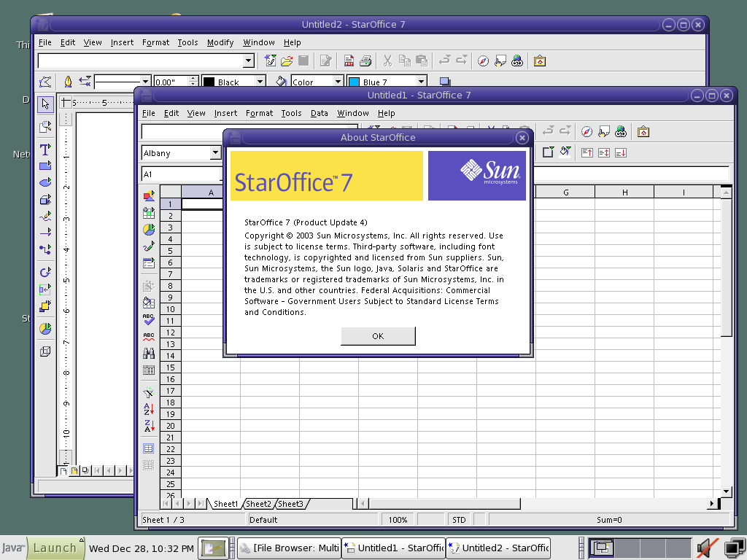The width and height of the screenshot is (747, 560).
Task: Open Borders dropdown icon in Untitled1
Action: (x=548, y=152)
